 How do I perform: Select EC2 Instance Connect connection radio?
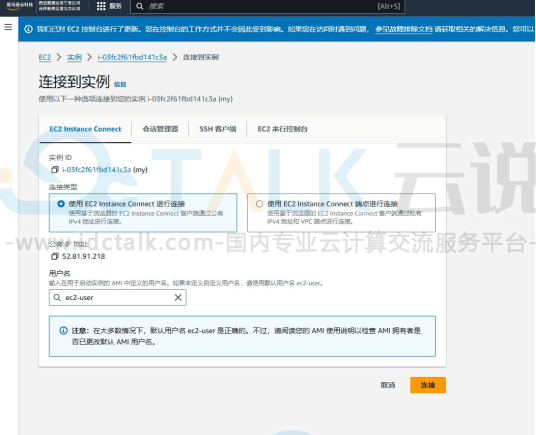(61, 204)
